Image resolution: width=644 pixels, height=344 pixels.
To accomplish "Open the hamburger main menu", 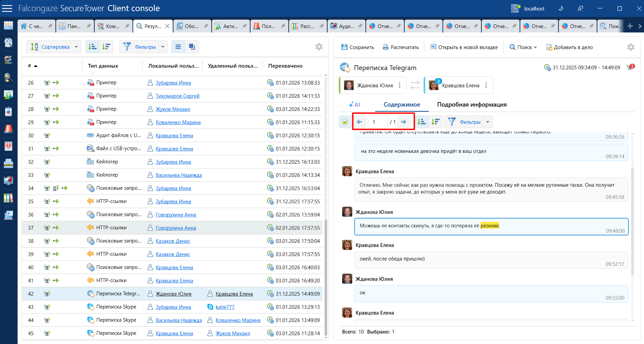I will 7,8.
